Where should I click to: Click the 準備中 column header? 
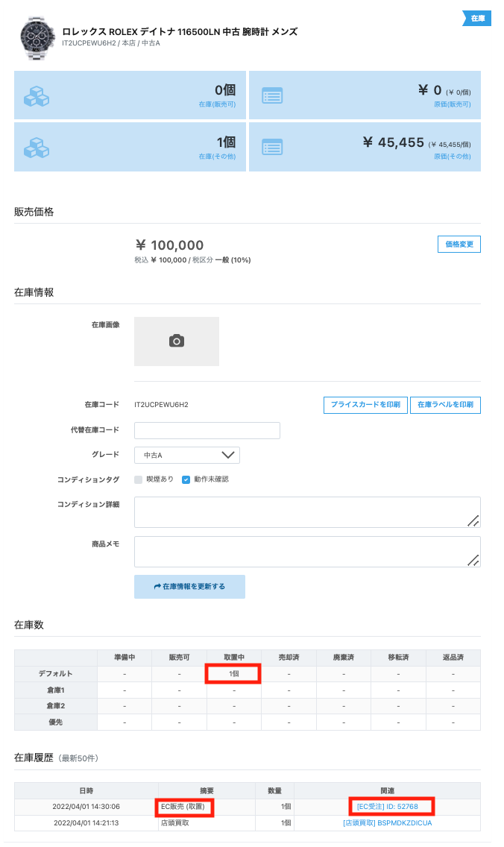[125, 658]
